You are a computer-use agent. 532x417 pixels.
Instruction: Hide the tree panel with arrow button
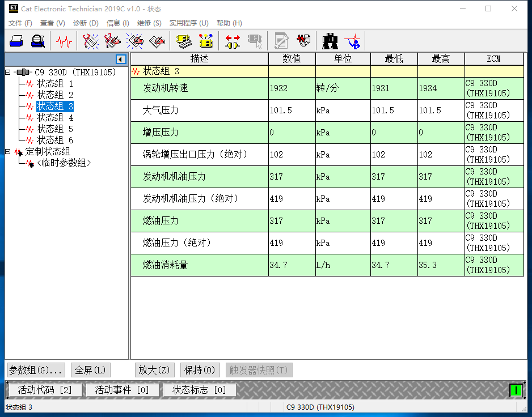(x=121, y=59)
